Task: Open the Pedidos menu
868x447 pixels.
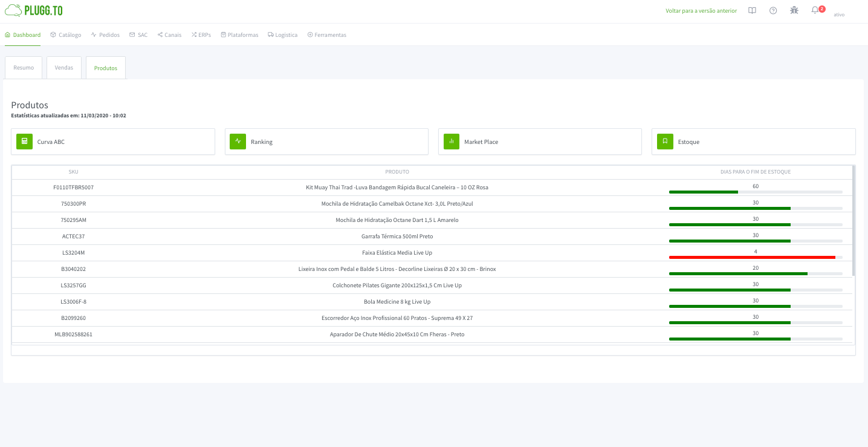Action: 105,34
